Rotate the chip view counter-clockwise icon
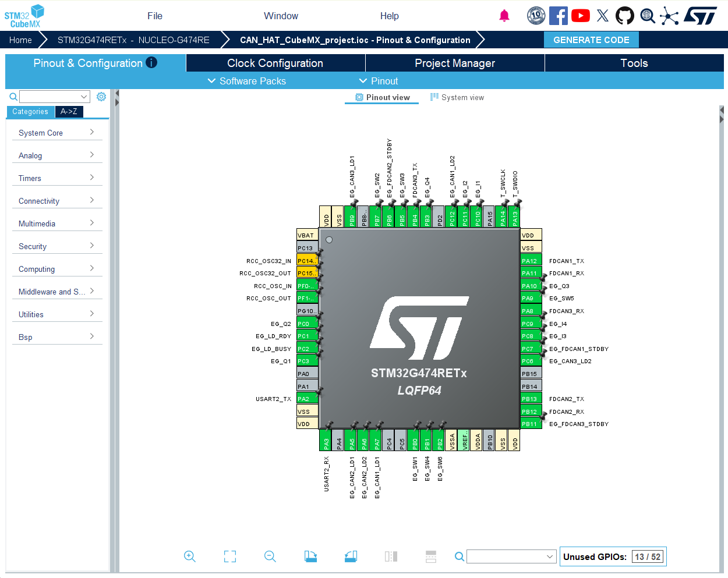728x578 pixels. pyautogui.click(x=351, y=556)
